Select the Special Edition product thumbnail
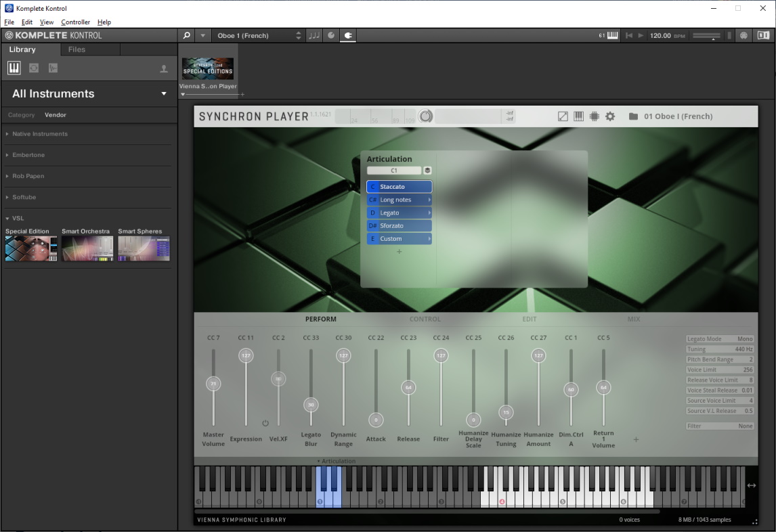Screen dimensions: 776x532 pyautogui.click(x=31, y=248)
